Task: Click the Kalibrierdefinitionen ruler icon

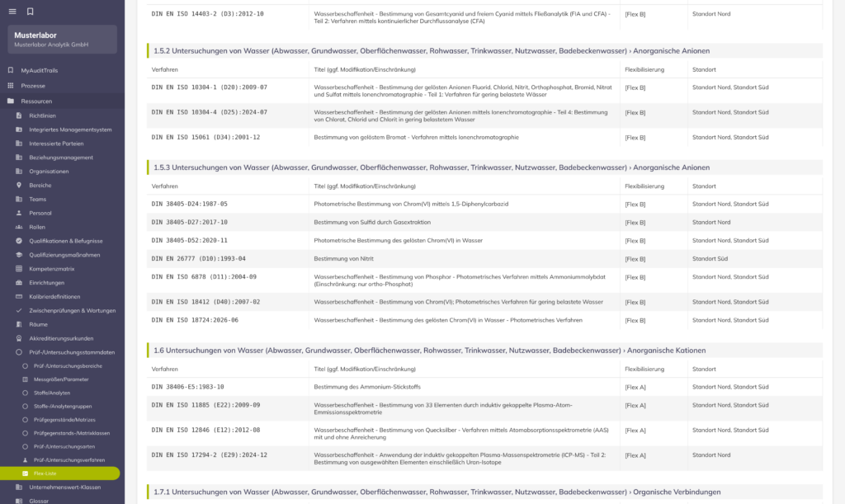Action: click(x=19, y=297)
